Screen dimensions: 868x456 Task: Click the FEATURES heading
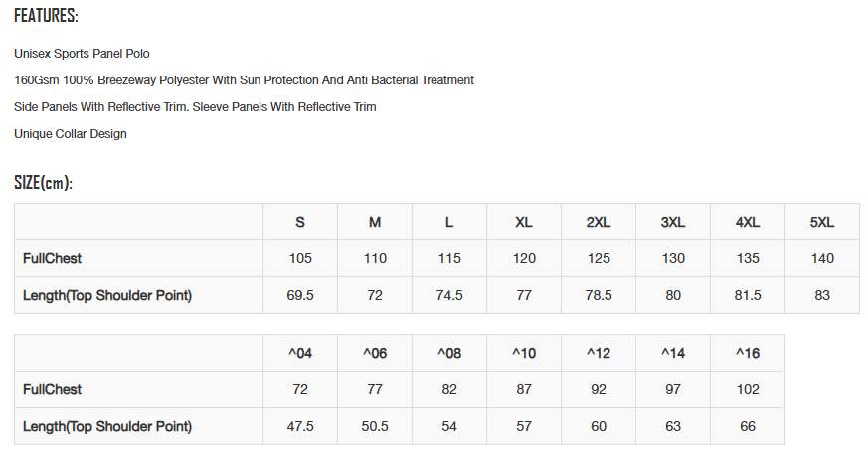point(46,16)
